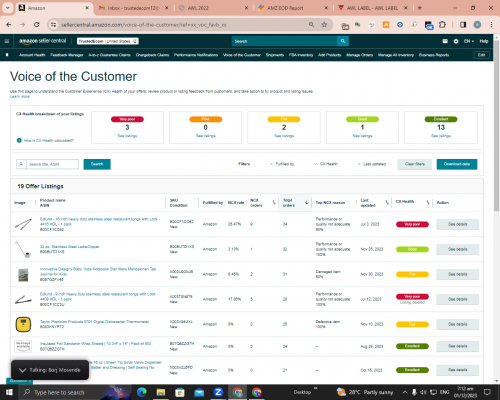
Task: Click See listings under Very poor
Action: (x=127, y=136)
